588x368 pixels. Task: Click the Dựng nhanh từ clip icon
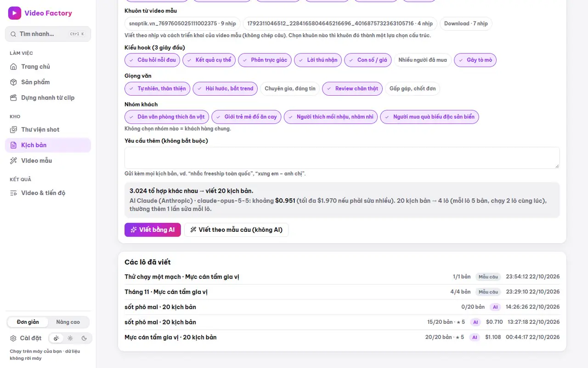pyautogui.click(x=13, y=98)
